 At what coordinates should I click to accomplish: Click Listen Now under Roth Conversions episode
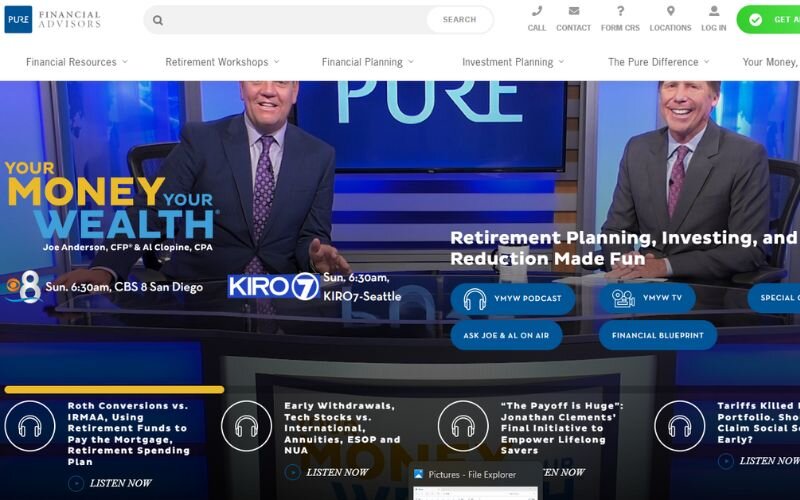tap(120, 483)
